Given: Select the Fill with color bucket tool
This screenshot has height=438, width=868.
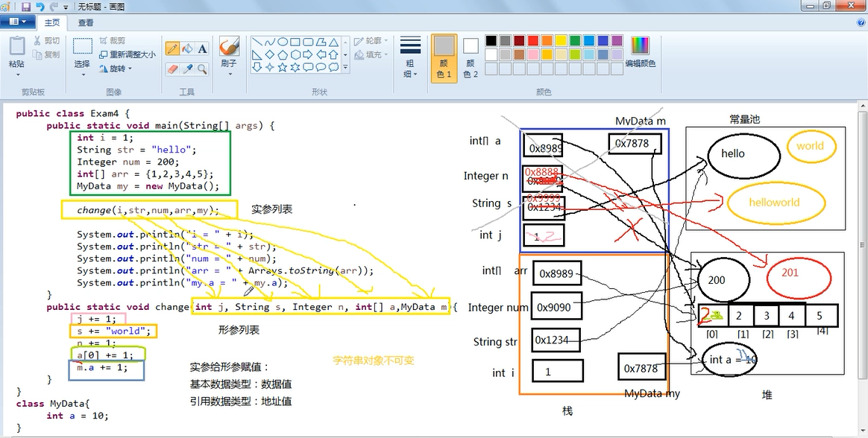Looking at the screenshot, I should [188, 48].
